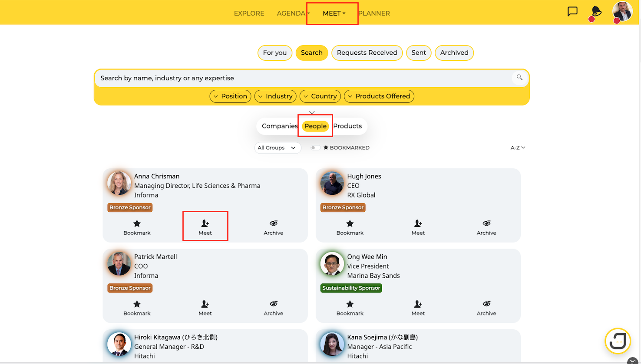Click the name/industry/expertise search field
Viewport: 641px width, 364px height.
(x=304, y=78)
